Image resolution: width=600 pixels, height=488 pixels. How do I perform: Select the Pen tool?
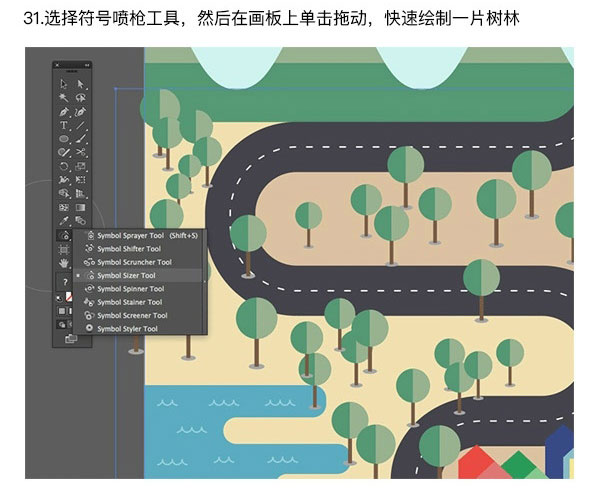coord(64,112)
